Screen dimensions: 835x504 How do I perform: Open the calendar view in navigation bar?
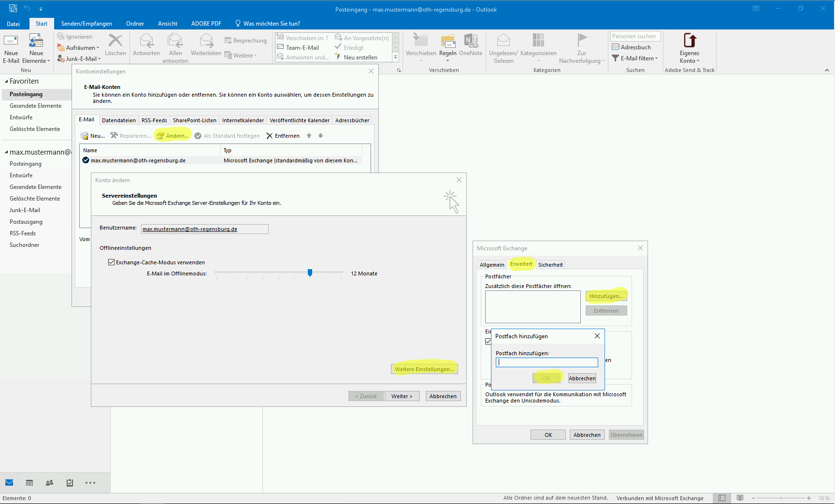(x=29, y=483)
